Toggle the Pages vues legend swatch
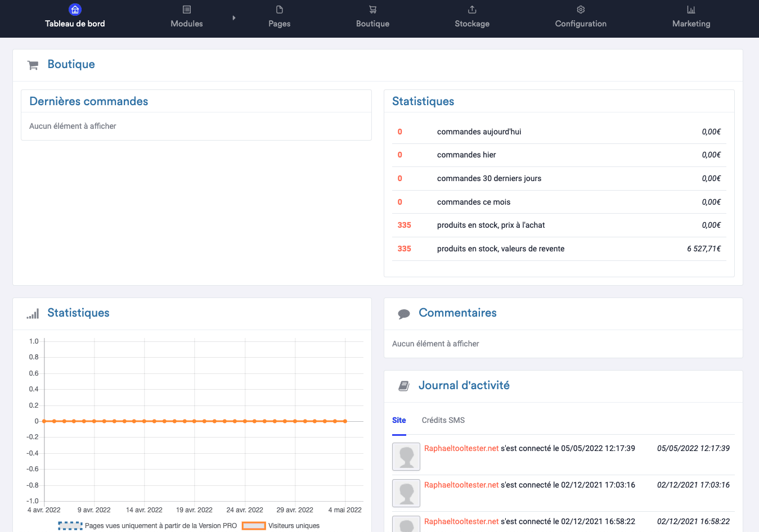The image size is (759, 532). tap(70, 526)
